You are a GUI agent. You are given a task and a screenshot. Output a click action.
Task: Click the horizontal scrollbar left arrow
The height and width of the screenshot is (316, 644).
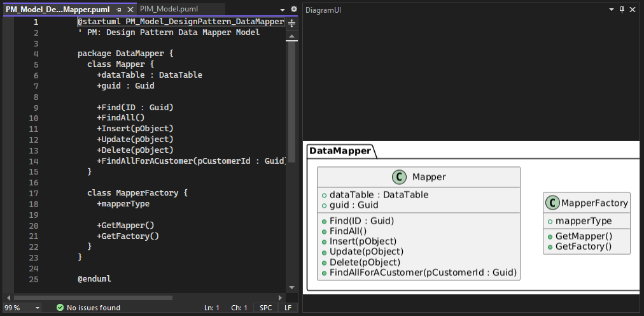(x=8, y=298)
